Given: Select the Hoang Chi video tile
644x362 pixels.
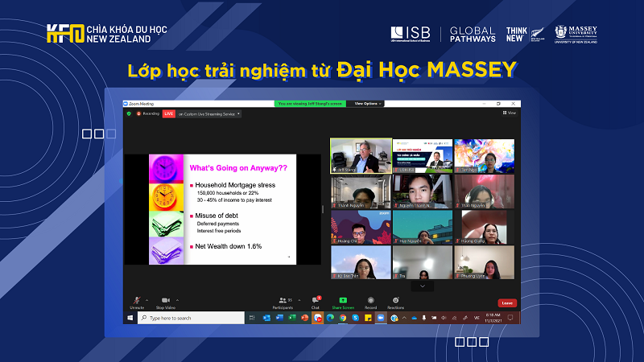Looking at the screenshot, I should (361, 227).
